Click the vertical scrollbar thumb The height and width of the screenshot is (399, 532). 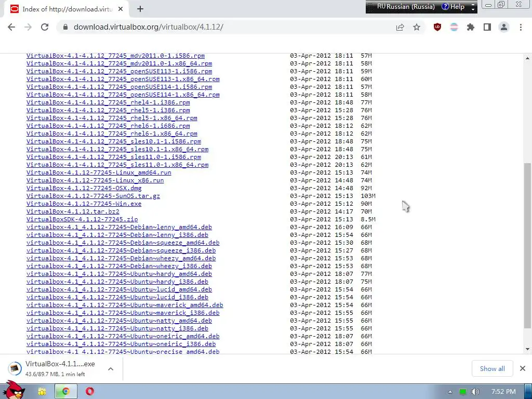(x=528, y=246)
